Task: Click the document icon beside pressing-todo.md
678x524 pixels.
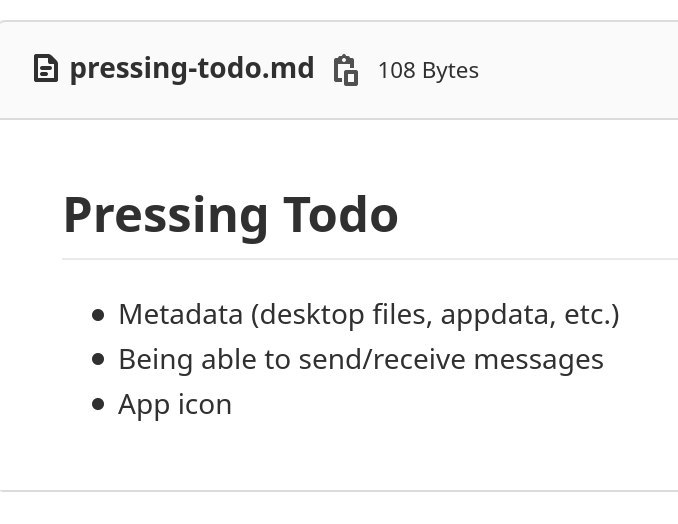Action: (x=46, y=68)
